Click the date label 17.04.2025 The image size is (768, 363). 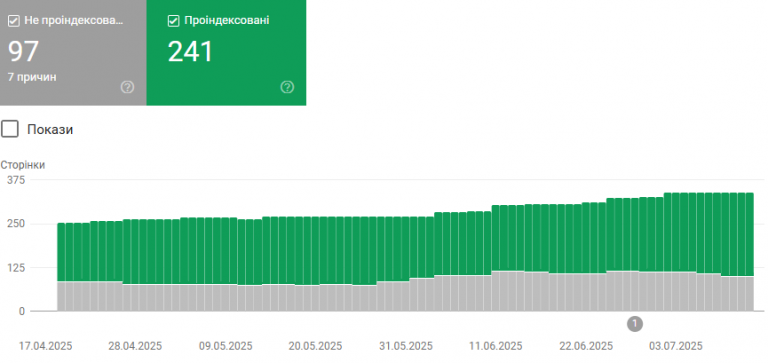point(45,346)
